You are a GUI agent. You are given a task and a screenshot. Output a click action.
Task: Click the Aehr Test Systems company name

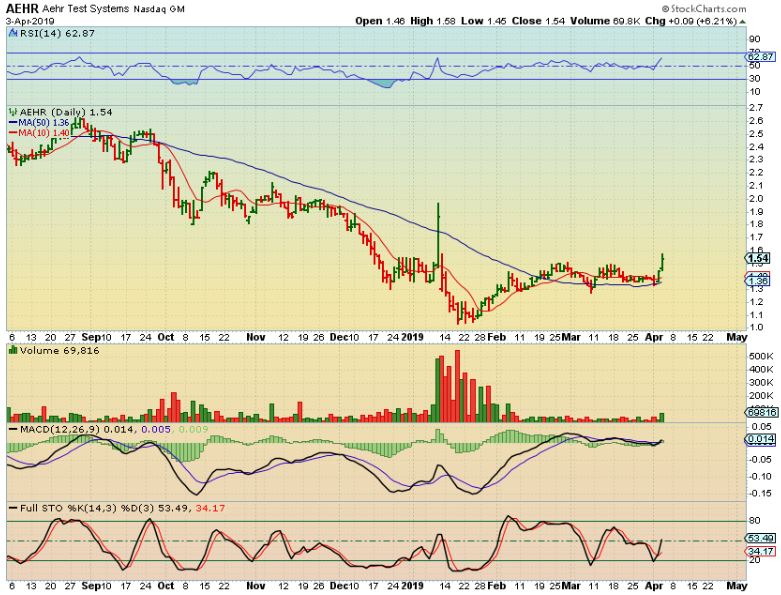coord(86,9)
